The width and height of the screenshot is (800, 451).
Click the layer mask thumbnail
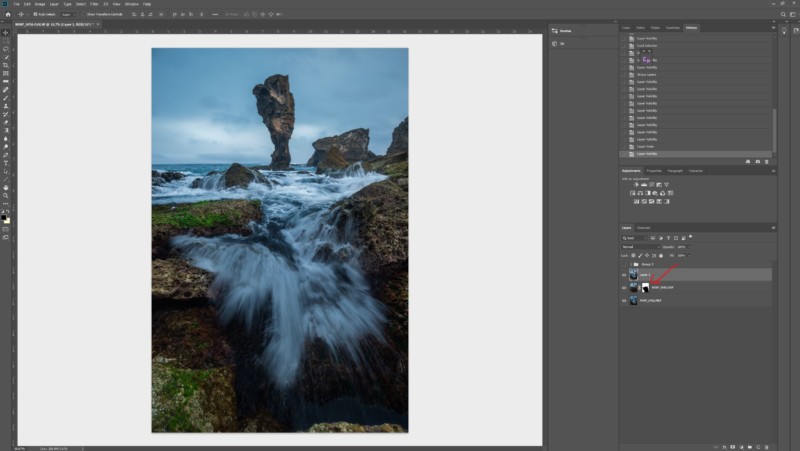[x=645, y=288]
